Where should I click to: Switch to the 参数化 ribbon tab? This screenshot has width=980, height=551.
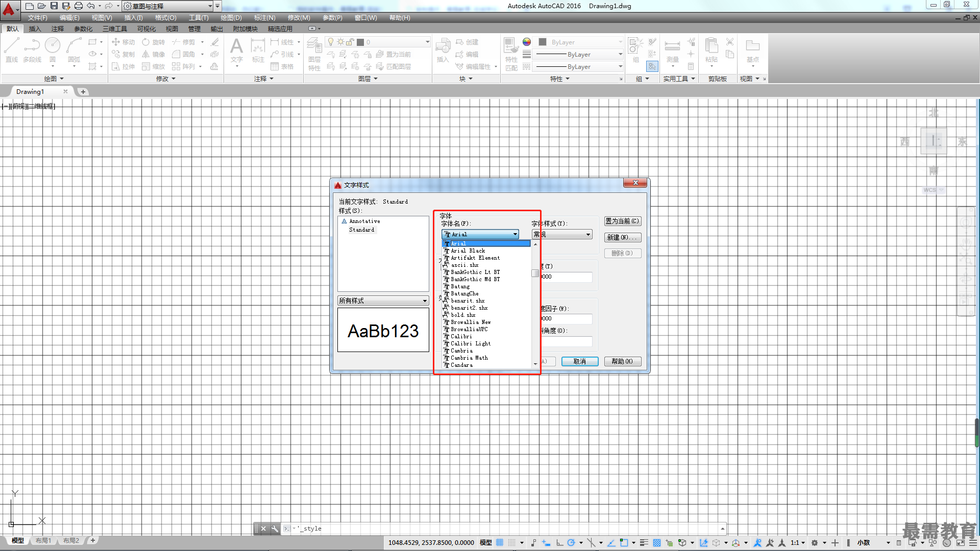[83, 29]
